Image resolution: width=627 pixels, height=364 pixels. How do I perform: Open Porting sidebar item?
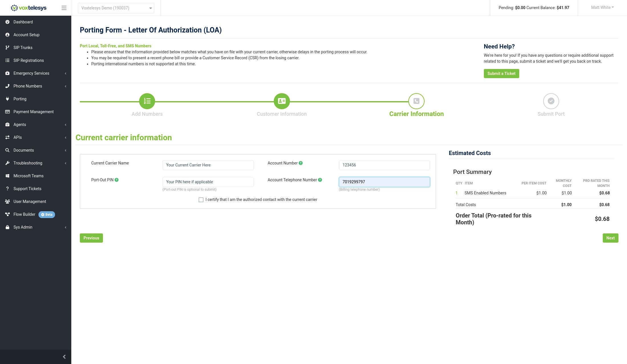click(36, 99)
